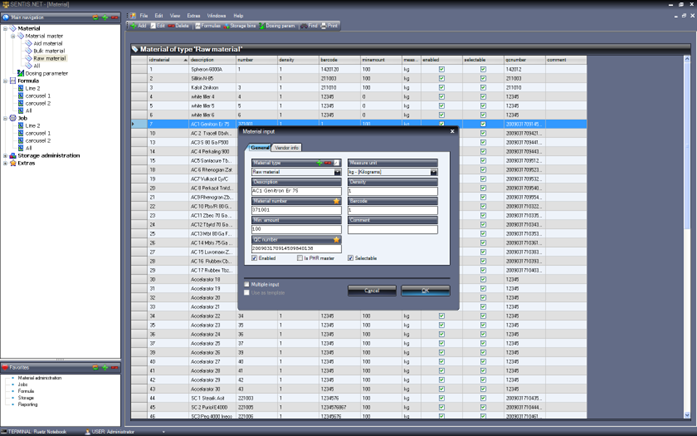
Task: Expand Storage administration tree node
Action: 5,155
